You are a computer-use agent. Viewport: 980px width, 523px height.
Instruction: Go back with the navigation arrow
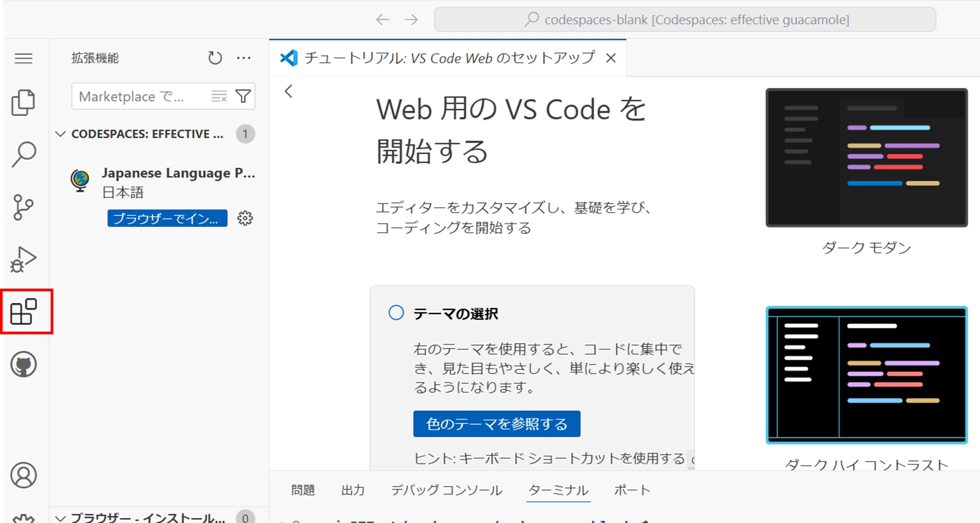click(382, 20)
